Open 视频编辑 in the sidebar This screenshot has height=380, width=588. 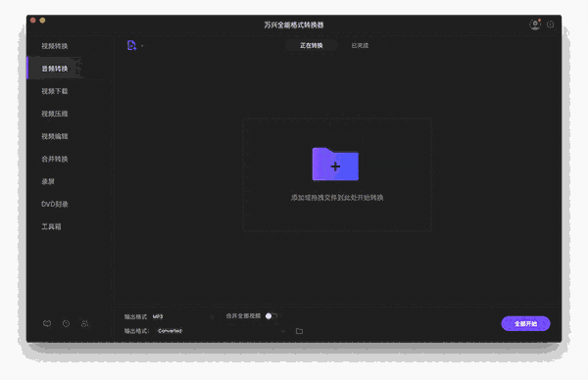55,136
